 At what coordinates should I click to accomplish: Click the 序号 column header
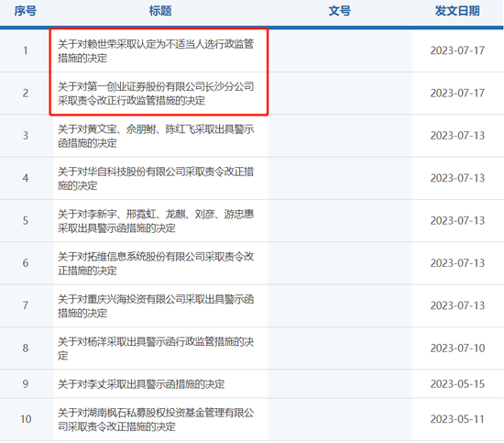click(26, 11)
